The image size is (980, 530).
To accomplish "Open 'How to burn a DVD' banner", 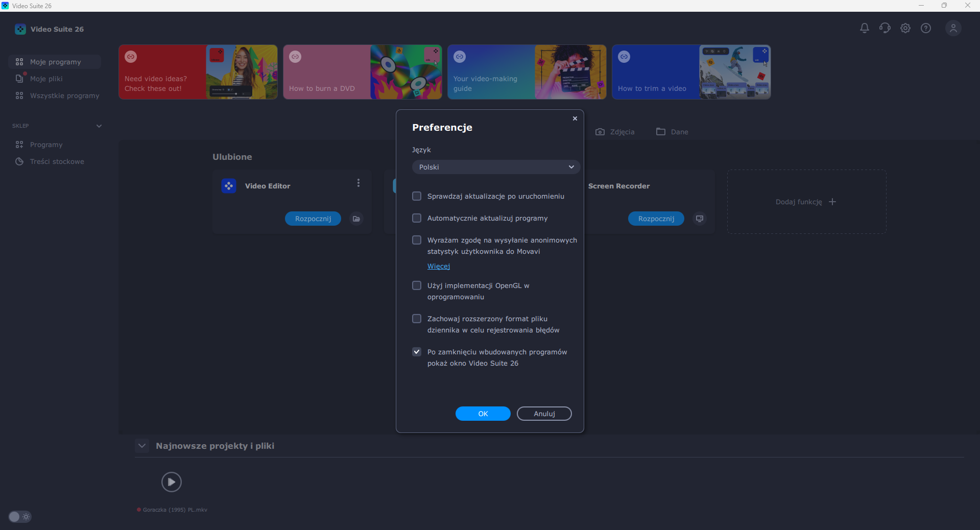I will 363,72.
